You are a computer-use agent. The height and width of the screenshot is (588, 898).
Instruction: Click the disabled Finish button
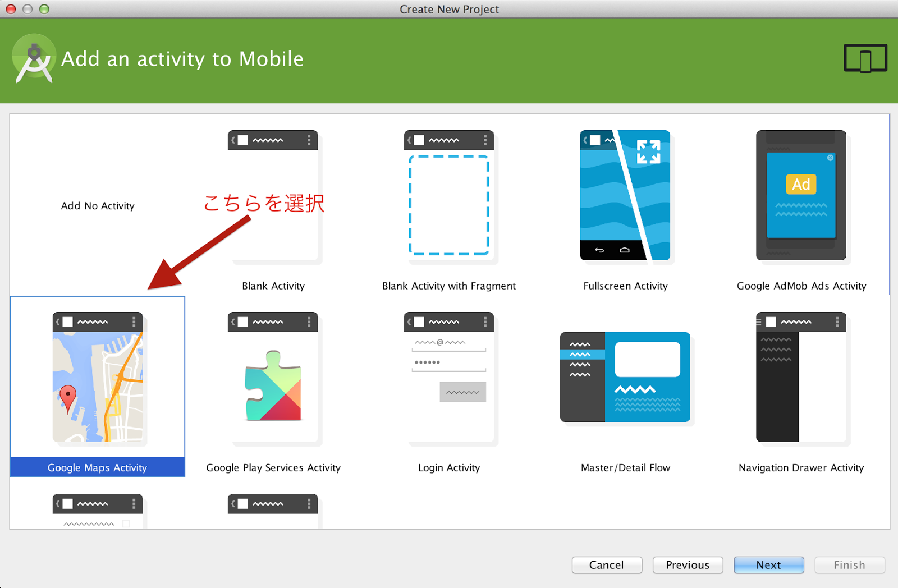click(x=849, y=565)
